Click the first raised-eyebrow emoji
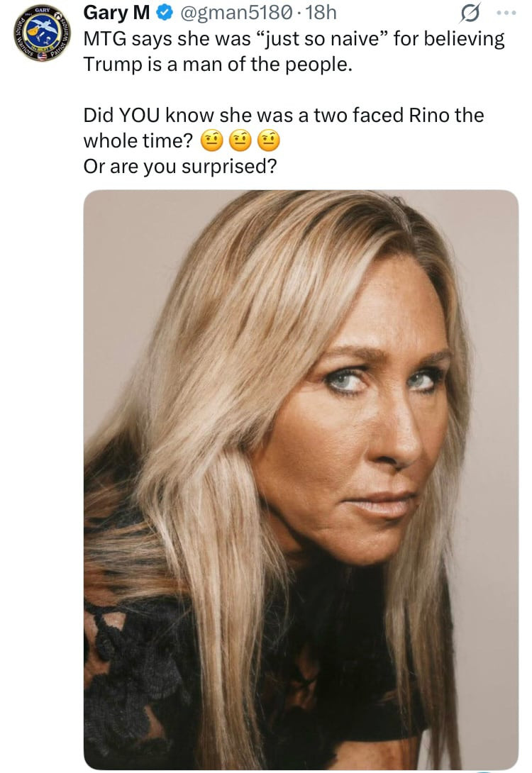This screenshot has width=532, height=773. pyautogui.click(x=209, y=142)
